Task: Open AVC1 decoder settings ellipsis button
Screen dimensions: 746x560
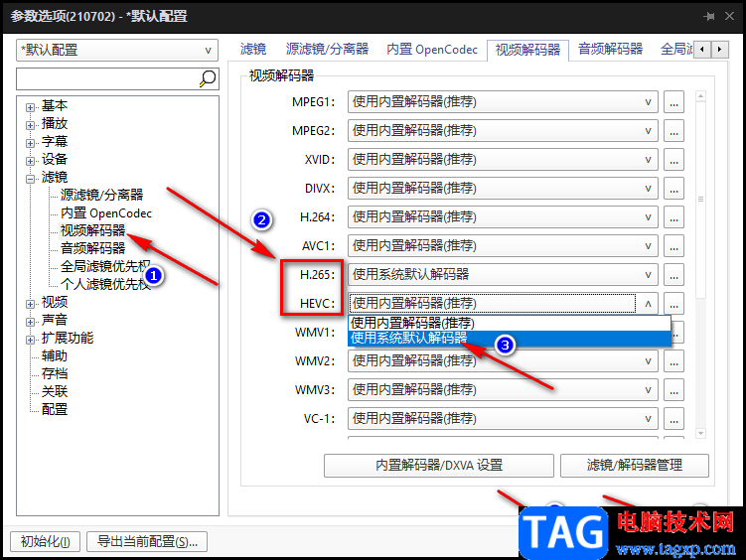Action: click(x=673, y=246)
